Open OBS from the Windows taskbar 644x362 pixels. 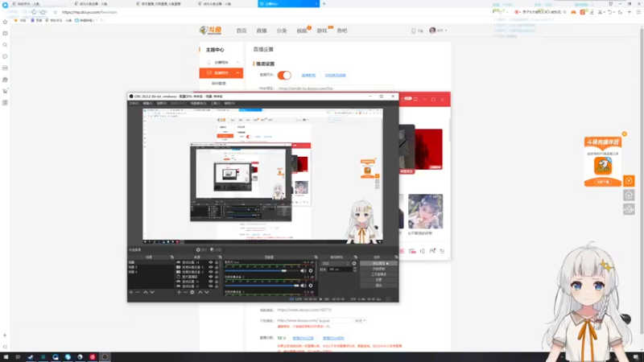[105, 357]
